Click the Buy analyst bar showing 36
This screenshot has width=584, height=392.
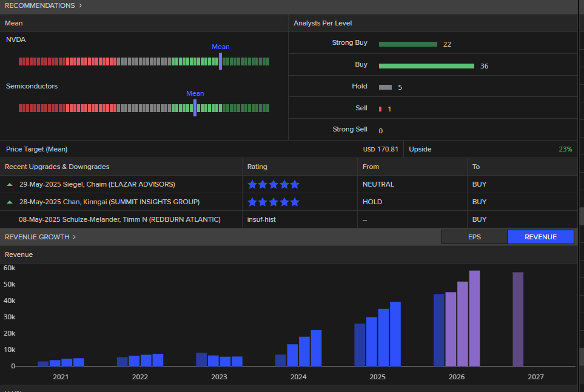[426, 65]
